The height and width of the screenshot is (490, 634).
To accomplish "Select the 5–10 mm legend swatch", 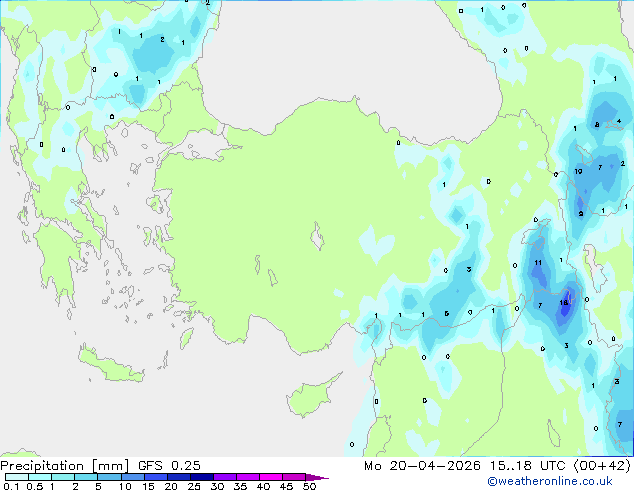I will 109,477.
